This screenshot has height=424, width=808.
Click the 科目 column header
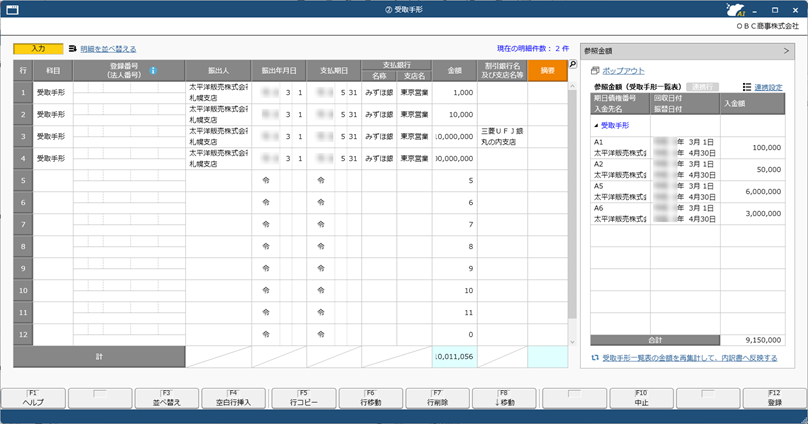click(x=53, y=71)
